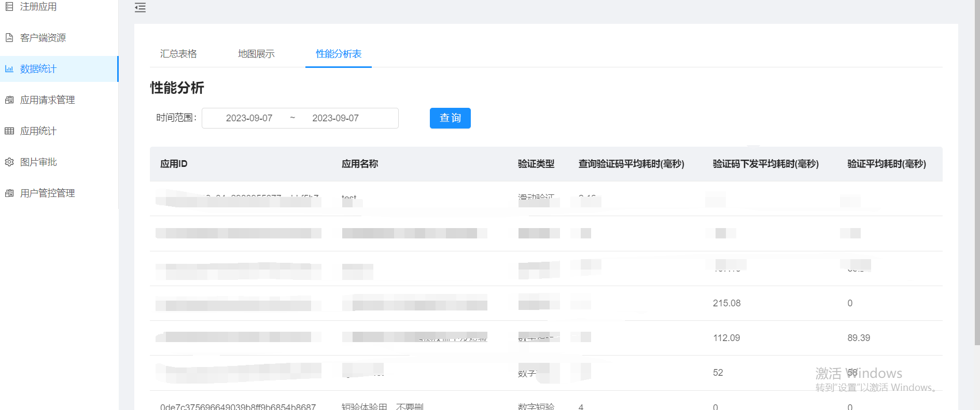Open 图片审批 in the sidebar
This screenshot has height=410, width=980.
pos(59,162)
